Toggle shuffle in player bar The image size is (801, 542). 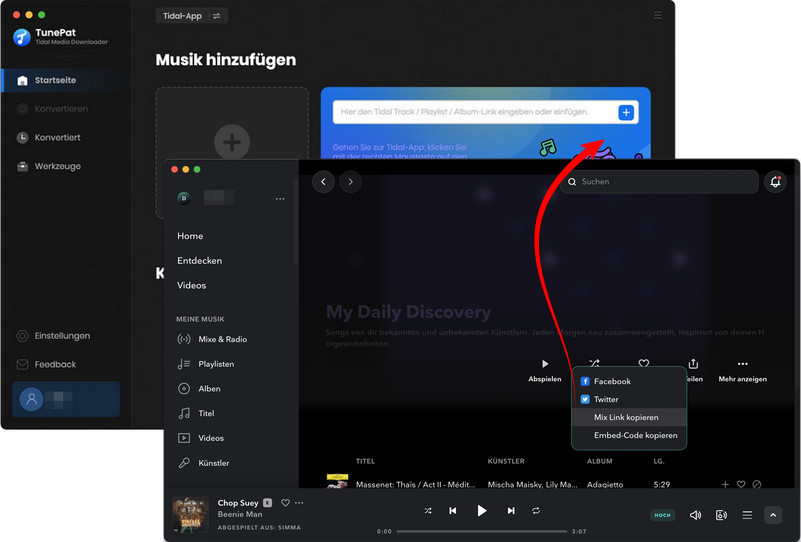click(x=428, y=511)
